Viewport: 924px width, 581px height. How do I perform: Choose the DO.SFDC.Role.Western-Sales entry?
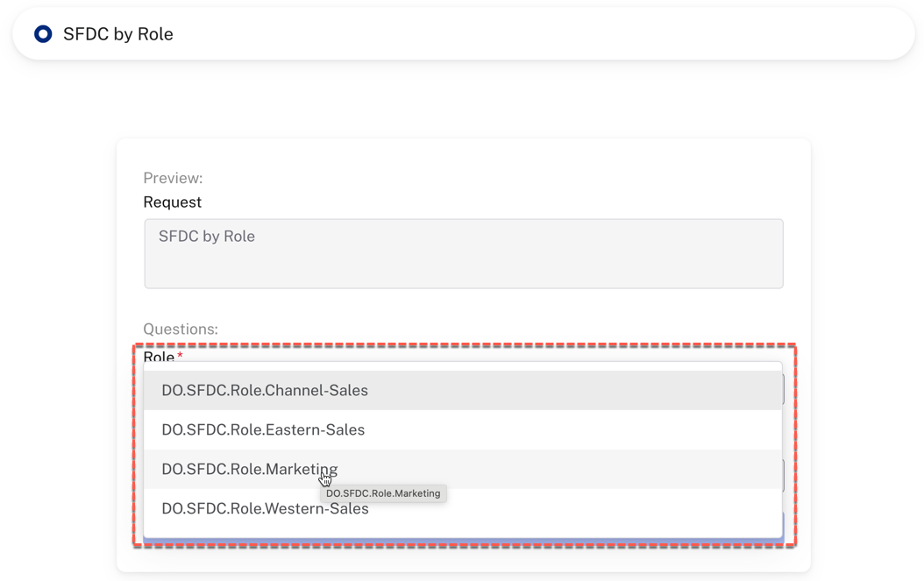tap(265, 508)
